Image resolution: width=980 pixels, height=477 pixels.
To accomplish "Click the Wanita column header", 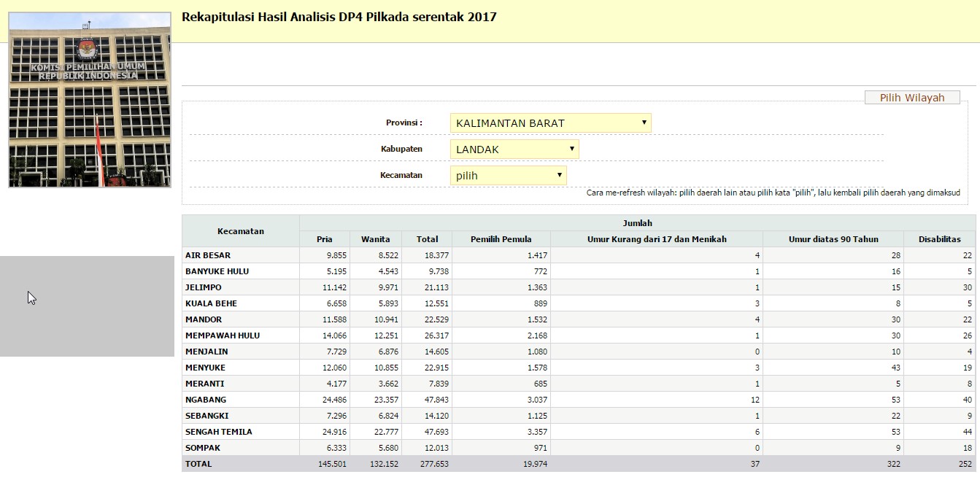I will 375,239.
